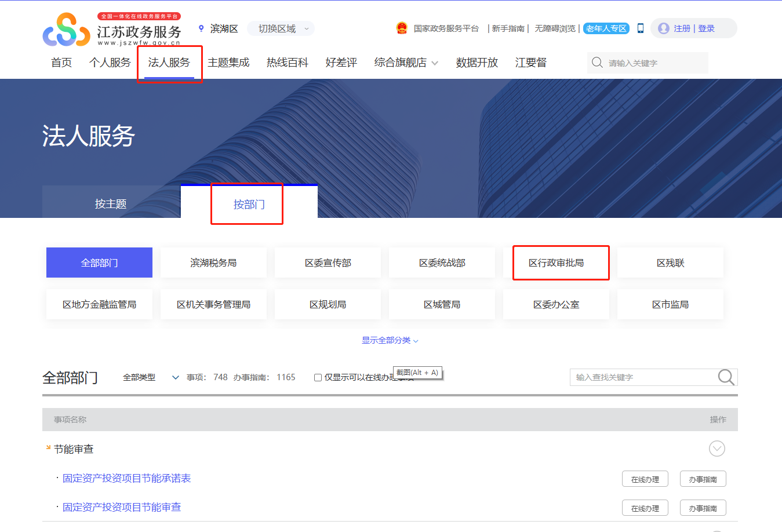
Task: Open the 全部类型 type dropdown
Action: [150, 377]
